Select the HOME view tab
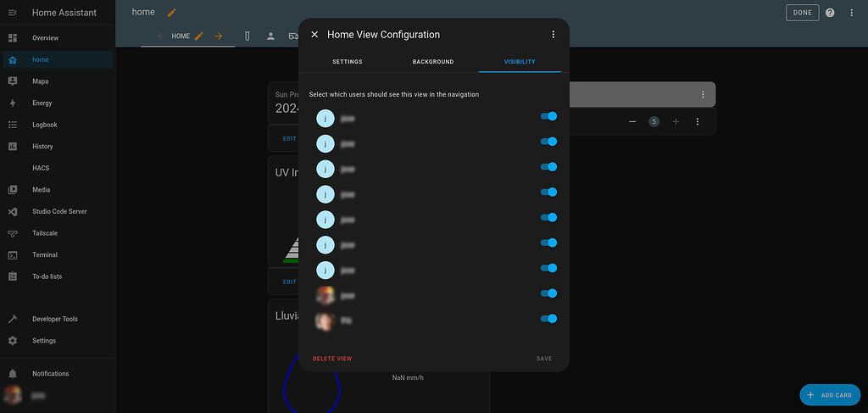This screenshot has width=868, height=413. pyautogui.click(x=181, y=36)
